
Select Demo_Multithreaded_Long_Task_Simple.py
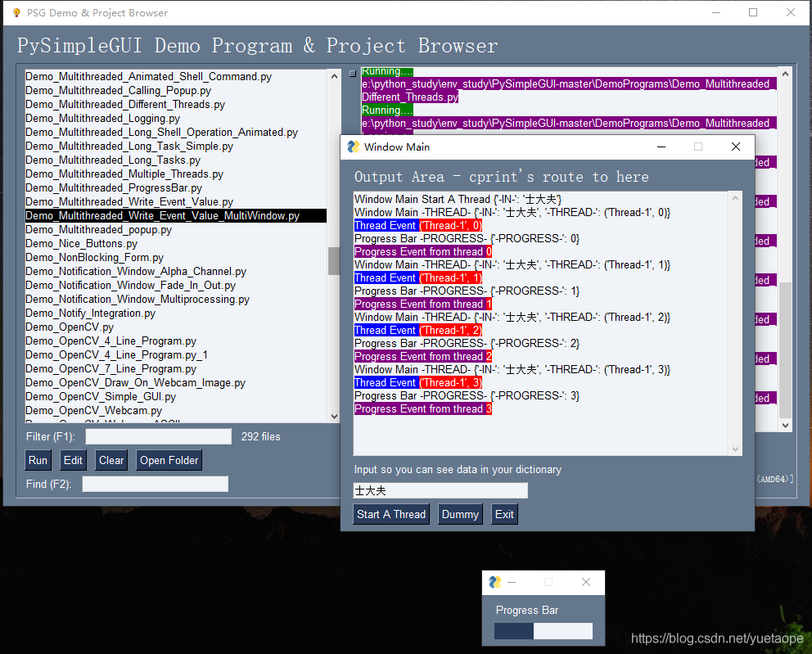coord(175,147)
